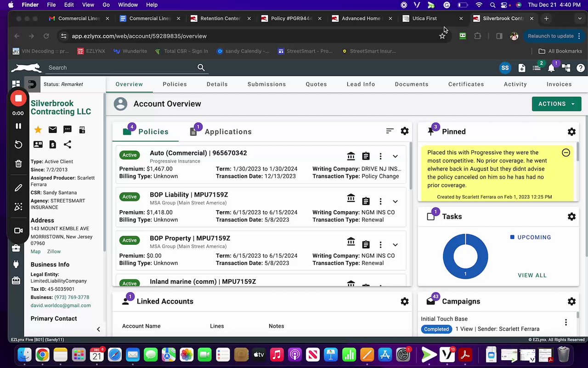Screen dimensions: 588x368
Task: Delete the recording with trash icon
Action: click(x=18, y=163)
